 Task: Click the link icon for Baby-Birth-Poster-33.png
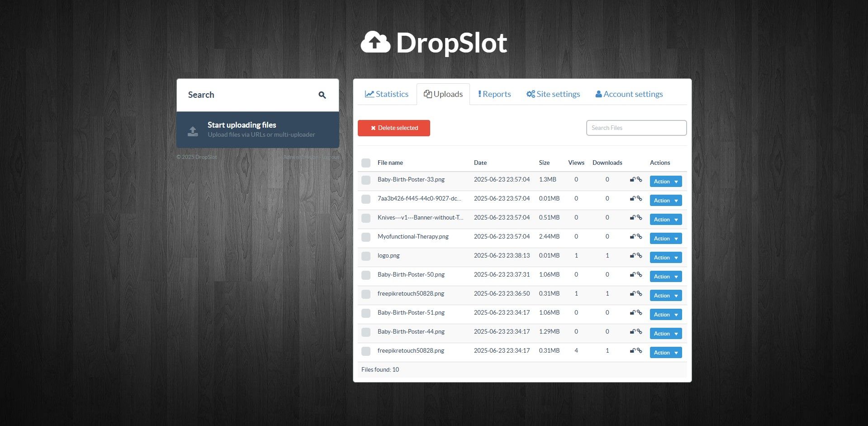(x=639, y=180)
